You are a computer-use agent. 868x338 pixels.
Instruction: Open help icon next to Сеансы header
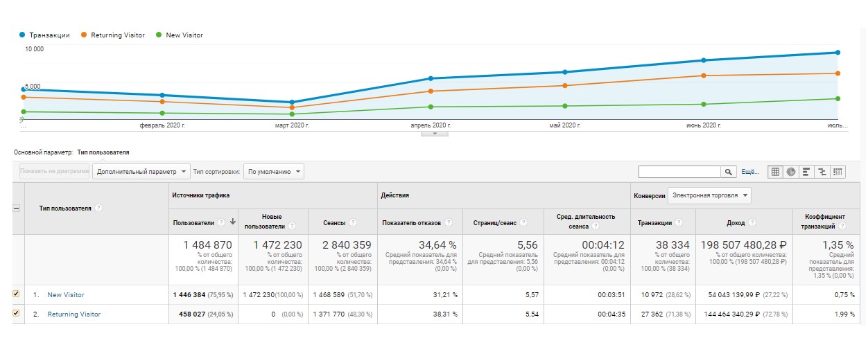click(353, 222)
